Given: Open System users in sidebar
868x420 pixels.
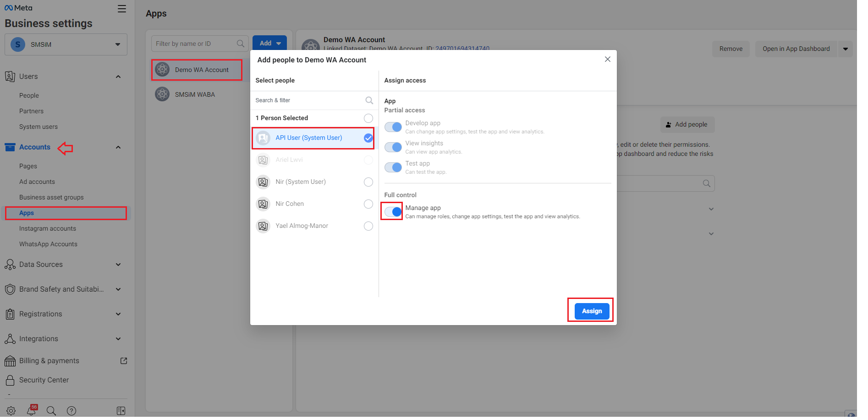Looking at the screenshot, I should 38,127.
